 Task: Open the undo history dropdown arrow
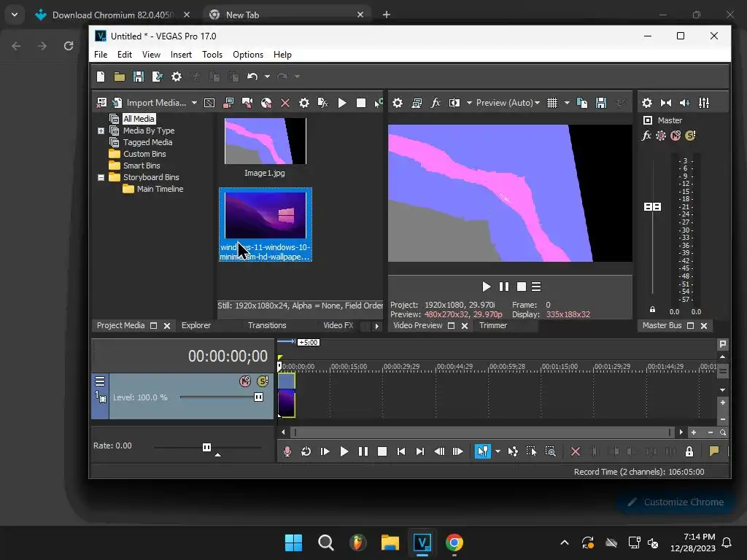coord(267,77)
